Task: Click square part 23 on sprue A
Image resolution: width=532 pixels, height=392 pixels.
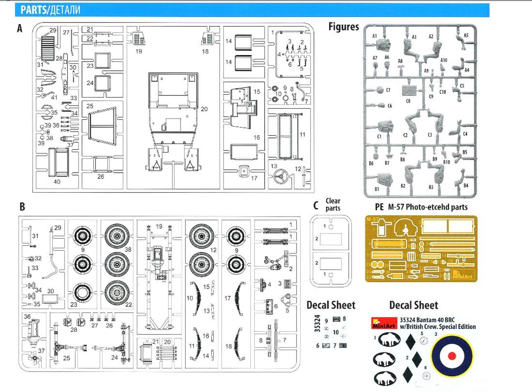Action: [103, 60]
